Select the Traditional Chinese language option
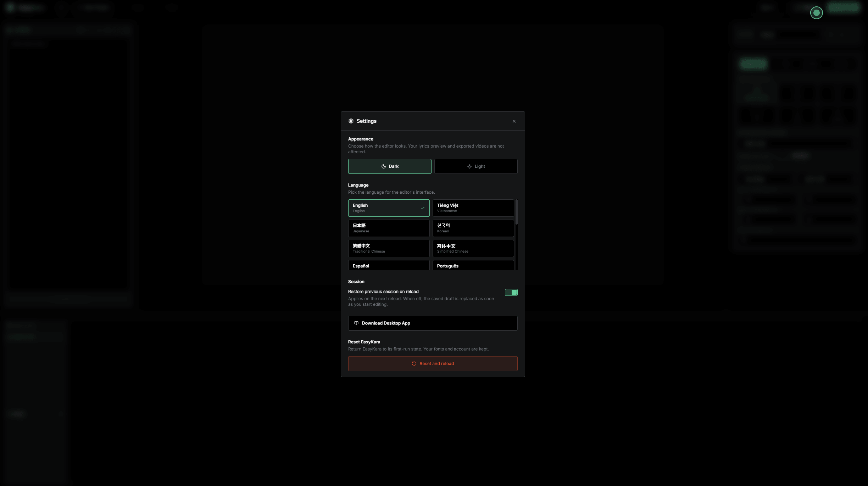868x486 pixels. [389, 248]
